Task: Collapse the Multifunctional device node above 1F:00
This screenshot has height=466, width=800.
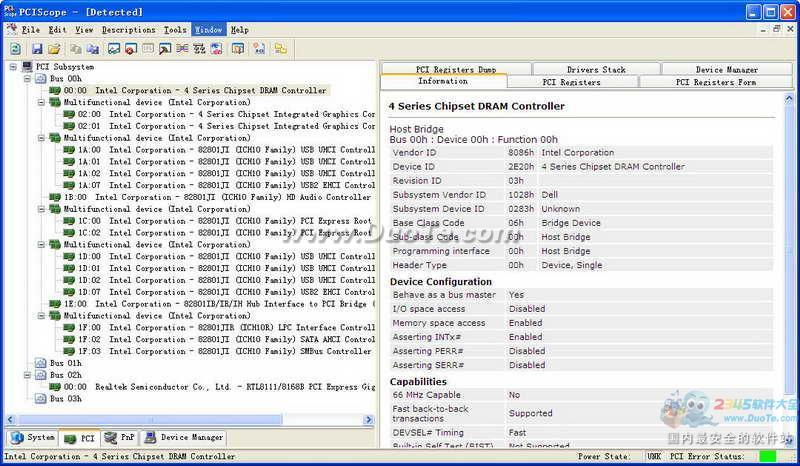Action: pos(41,315)
